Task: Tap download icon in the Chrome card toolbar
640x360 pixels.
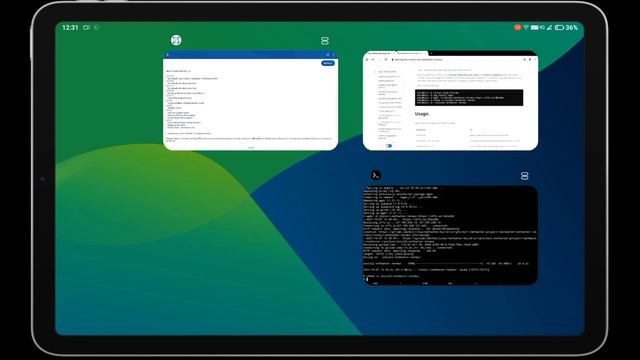Action: [530, 60]
